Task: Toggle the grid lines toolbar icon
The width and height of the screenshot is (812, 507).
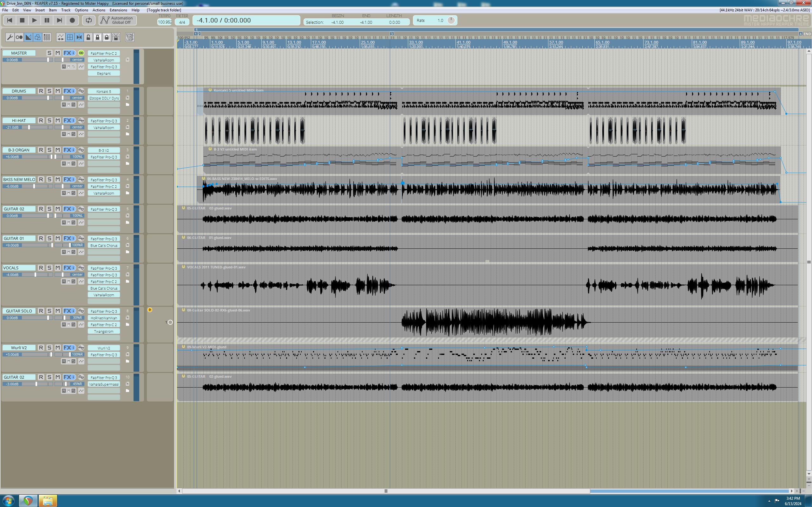Action: point(70,37)
